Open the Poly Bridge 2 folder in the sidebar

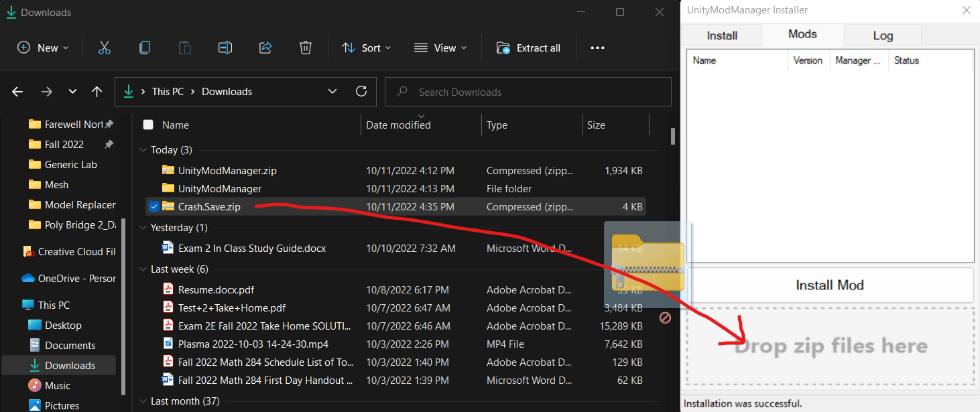[x=72, y=225]
